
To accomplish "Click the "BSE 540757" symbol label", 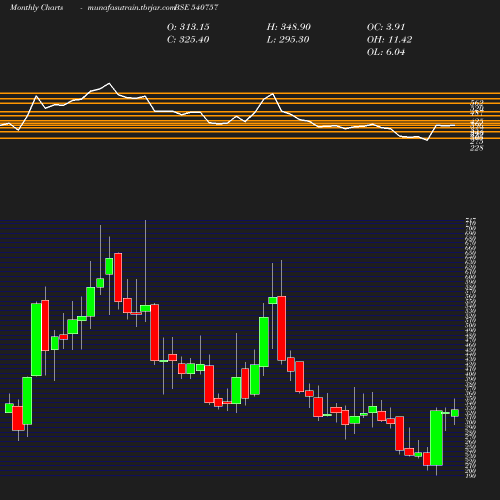I will [x=196, y=7].
